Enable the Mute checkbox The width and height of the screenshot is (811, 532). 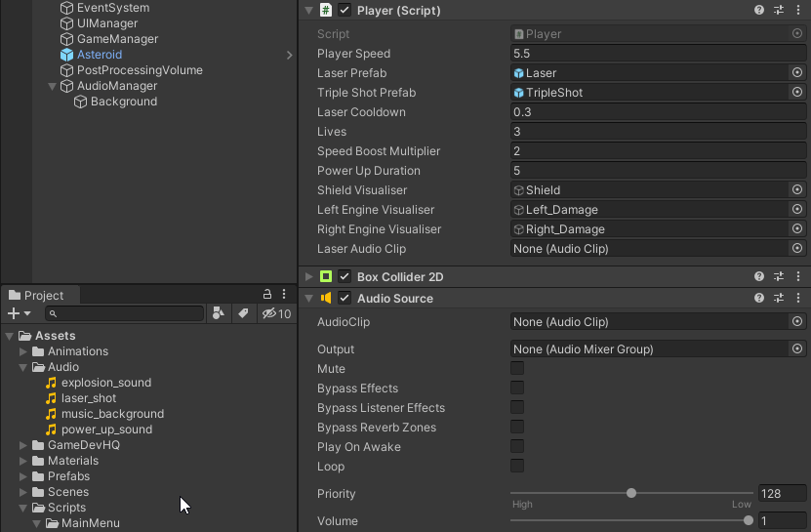point(517,368)
